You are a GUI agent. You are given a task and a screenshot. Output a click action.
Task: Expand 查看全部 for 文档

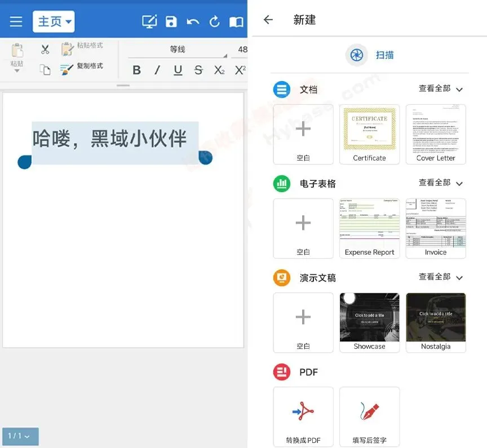click(x=441, y=89)
